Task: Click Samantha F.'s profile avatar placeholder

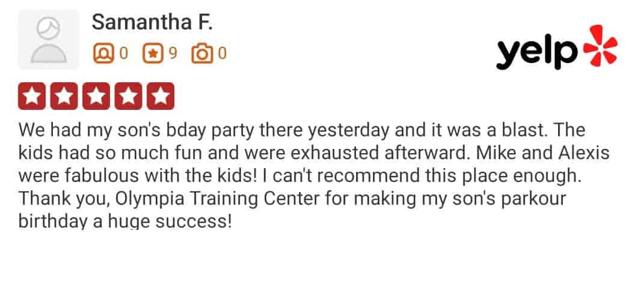Action: tap(49, 40)
